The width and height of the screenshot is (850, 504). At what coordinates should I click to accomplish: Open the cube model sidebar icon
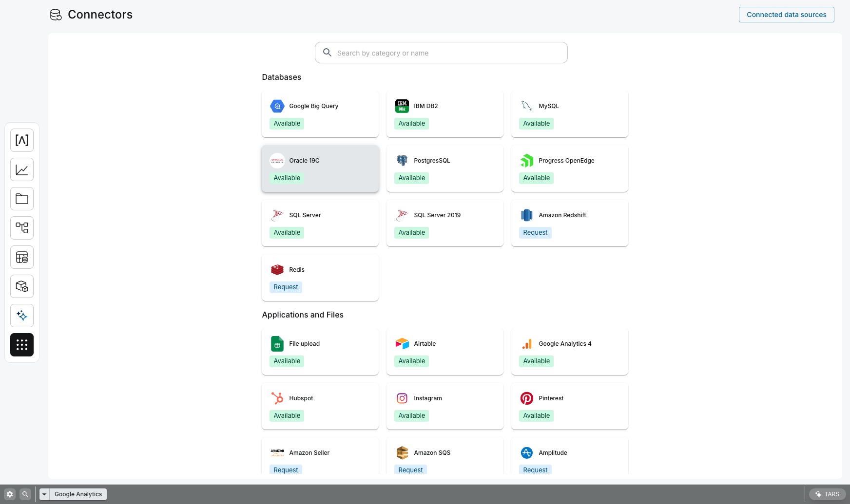point(22,286)
